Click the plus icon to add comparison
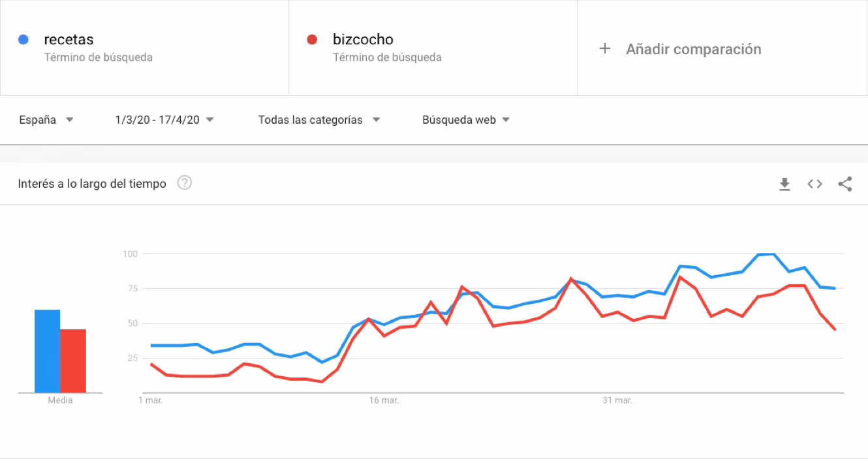Image resolution: width=868 pixels, height=459 pixels. [605, 49]
